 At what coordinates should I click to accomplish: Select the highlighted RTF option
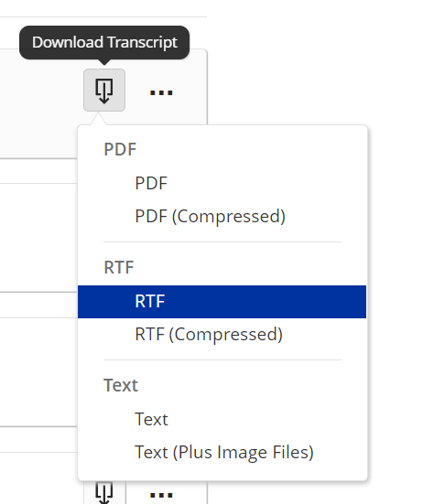pos(222,302)
